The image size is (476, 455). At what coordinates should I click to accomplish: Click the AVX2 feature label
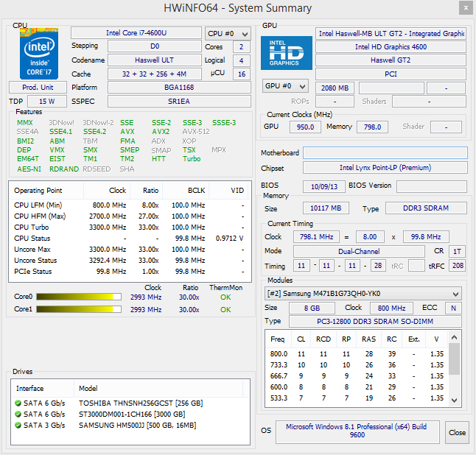point(161,132)
